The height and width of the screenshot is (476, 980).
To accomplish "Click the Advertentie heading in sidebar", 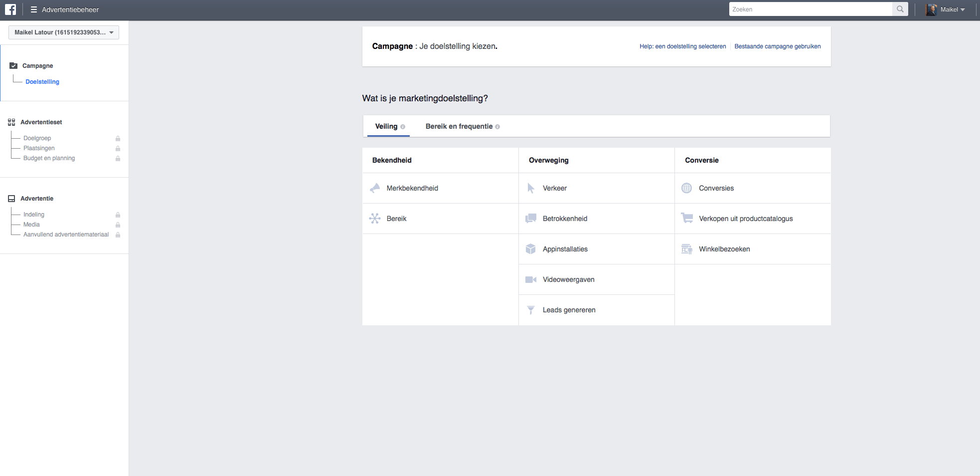I will tap(37, 199).
